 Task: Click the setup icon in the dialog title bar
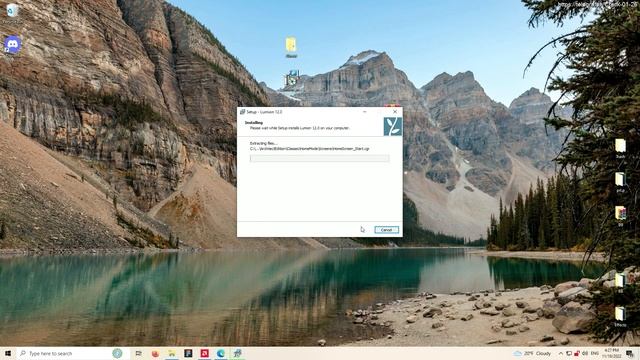(x=242, y=111)
